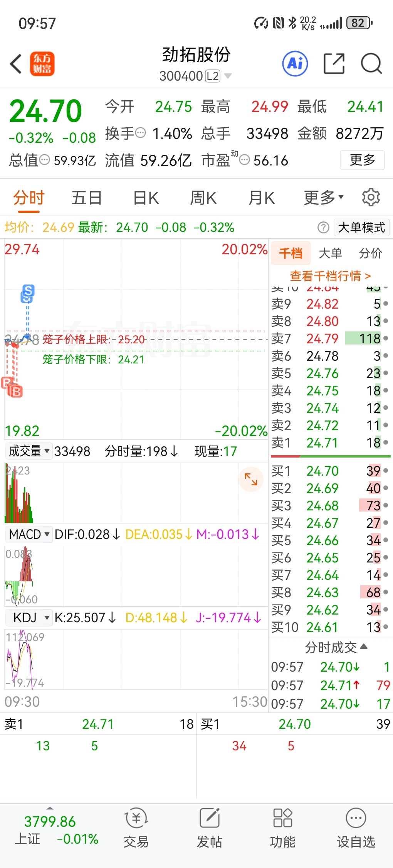Image resolution: width=393 pixels, height=868 pixels.
Task: Tap info icon beside 市盈
Action: click(x=245, y=160)
